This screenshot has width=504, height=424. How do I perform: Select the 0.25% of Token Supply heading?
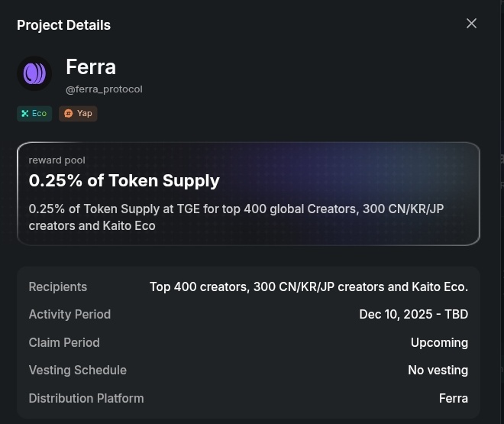(x=124, y=180)
